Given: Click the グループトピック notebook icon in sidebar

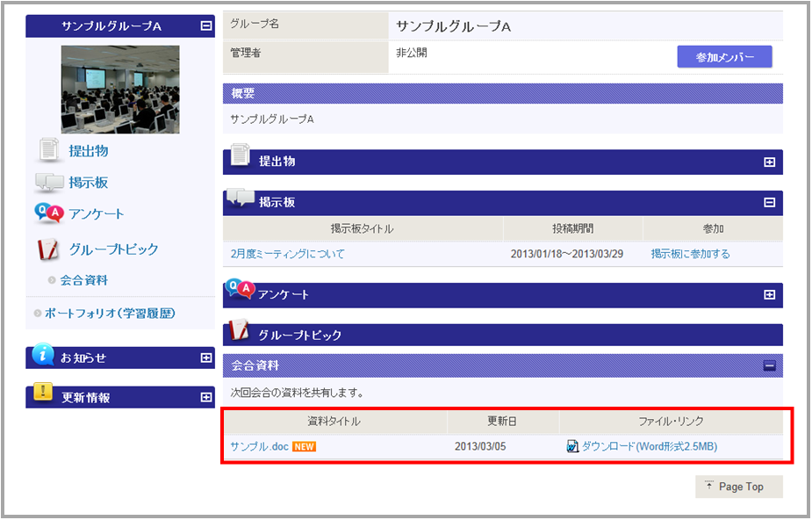Looking at the screenshot, I should point(48,249).
